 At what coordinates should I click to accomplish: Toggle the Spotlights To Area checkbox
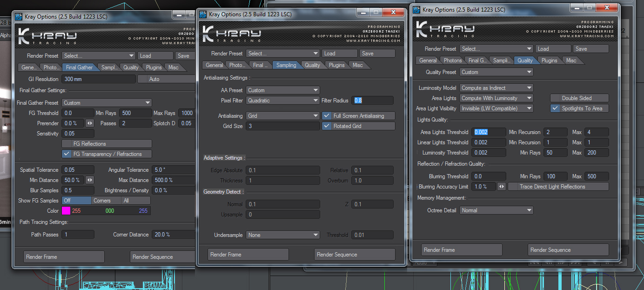[579, 108]
